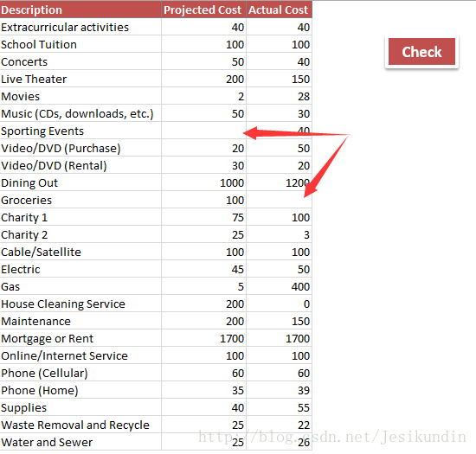Select Projected Cost 100 for Cable/Satellite
Screen dimensions: 476x454
click(x=203, y=252)
